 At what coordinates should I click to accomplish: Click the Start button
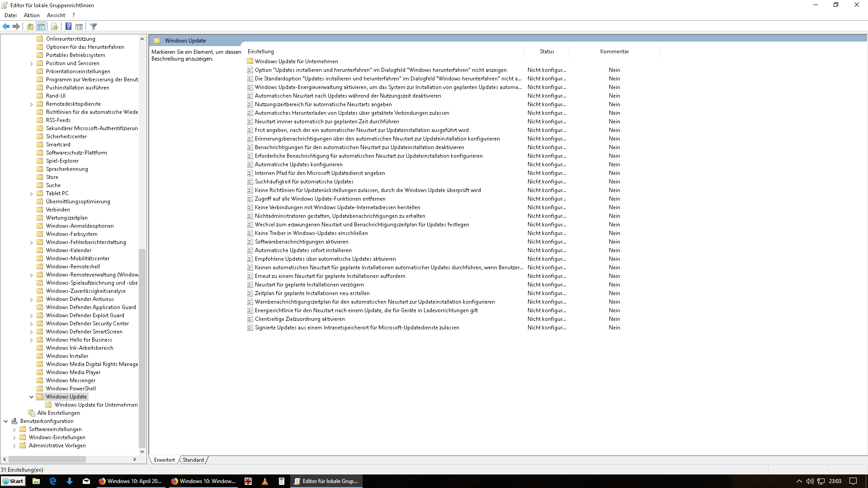pos(13,481)
